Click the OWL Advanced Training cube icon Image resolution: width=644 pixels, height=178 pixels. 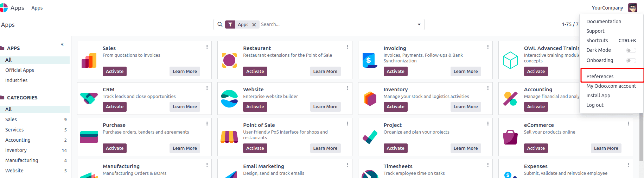point(510,60)
